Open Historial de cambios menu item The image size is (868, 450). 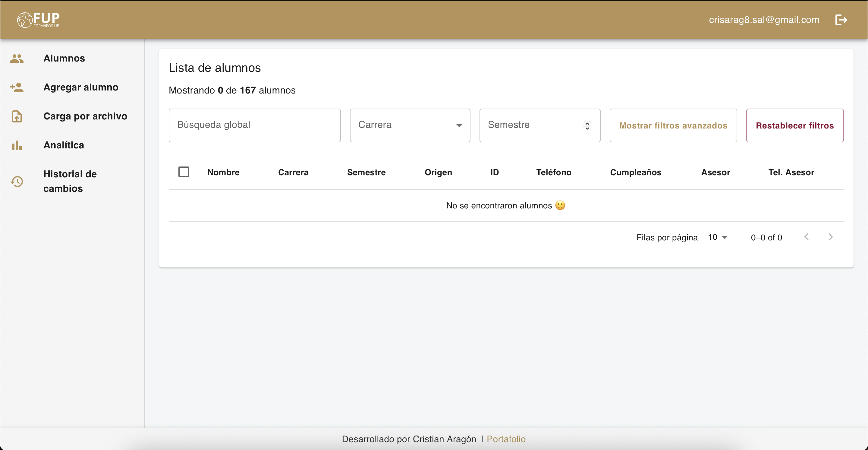point(72,181)
